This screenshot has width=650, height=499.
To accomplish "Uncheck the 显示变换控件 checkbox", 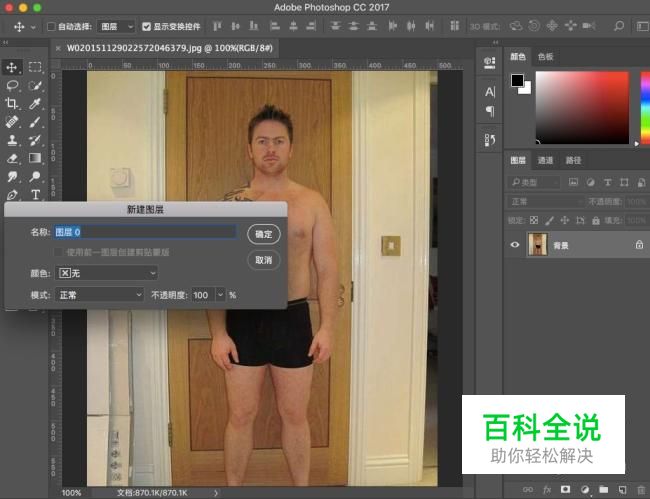I will coord(147,26).
